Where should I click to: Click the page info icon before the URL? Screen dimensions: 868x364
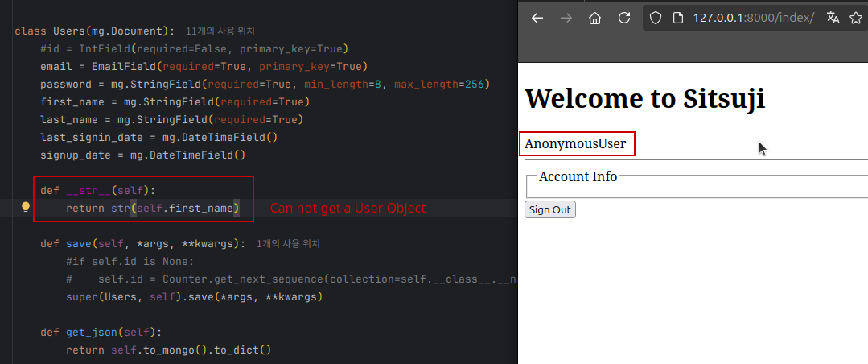tap(677, 18)
